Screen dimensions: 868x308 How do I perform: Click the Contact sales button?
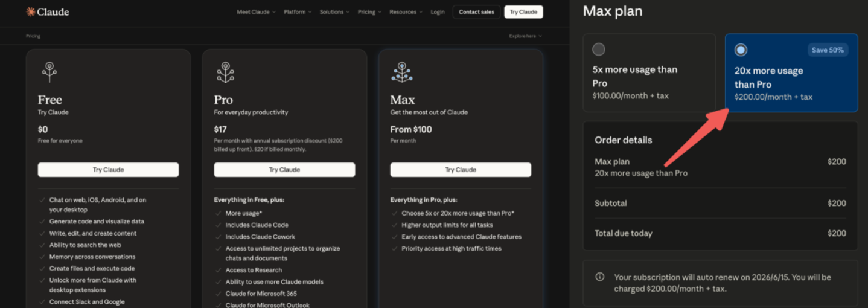(x=476, y=12)
